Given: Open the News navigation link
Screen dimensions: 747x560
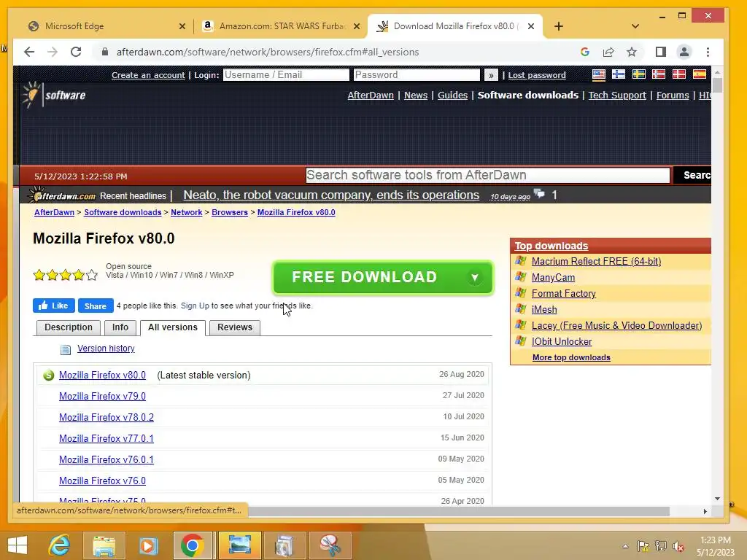Looking at the screenshot, I should pyautogui.click(x=416, y=96).
